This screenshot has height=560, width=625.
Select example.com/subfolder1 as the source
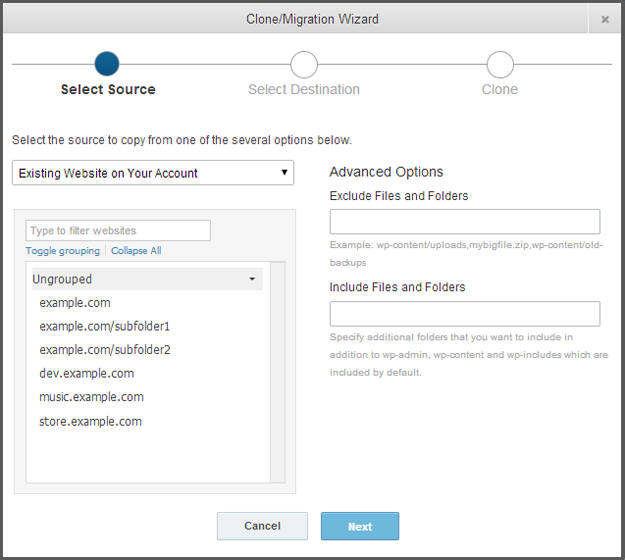(105, 326)
